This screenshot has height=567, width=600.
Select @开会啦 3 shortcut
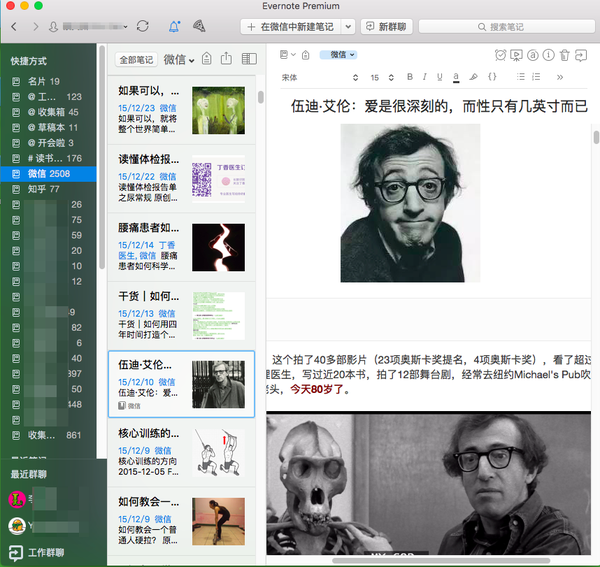click(x=49, y=143)
